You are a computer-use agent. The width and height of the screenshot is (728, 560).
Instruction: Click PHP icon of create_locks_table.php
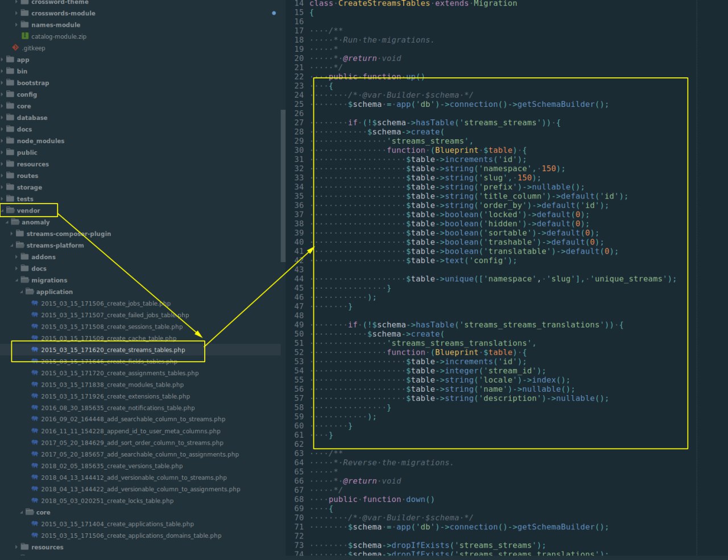point(35,501)
